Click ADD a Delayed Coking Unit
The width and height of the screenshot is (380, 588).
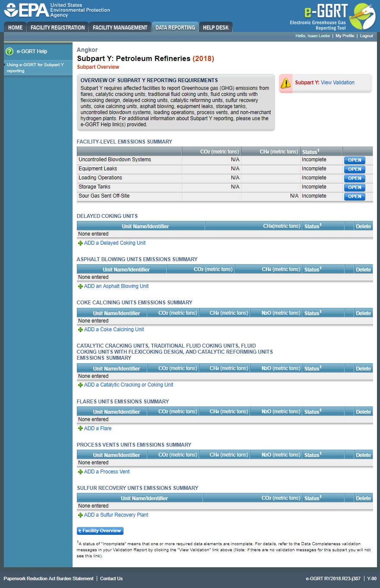click(x=115, y=243)
